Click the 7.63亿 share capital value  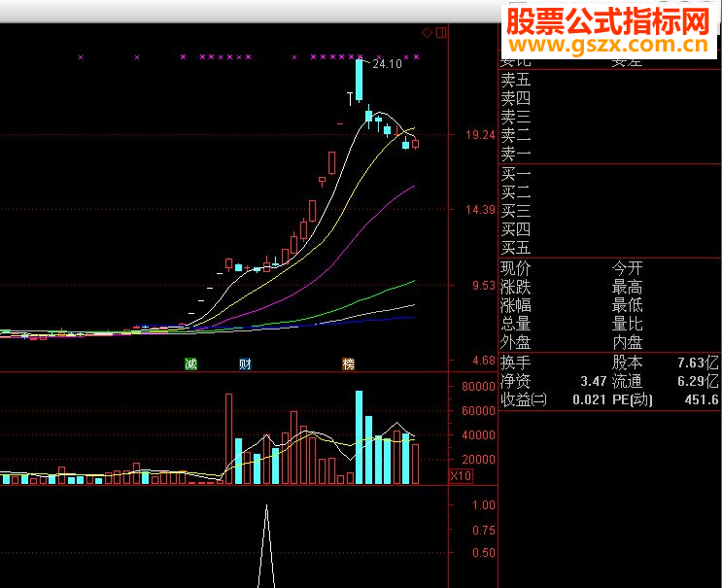[x=698, y=363]
